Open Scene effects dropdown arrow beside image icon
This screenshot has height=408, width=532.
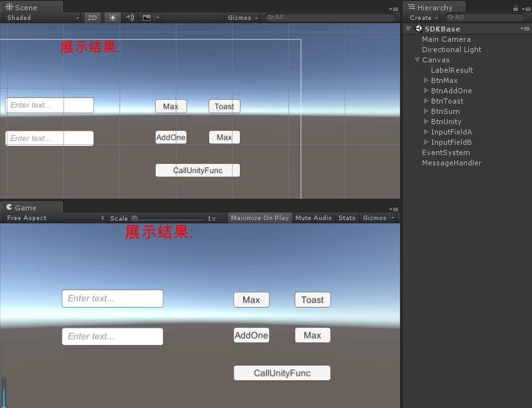(x=158, y=17)
